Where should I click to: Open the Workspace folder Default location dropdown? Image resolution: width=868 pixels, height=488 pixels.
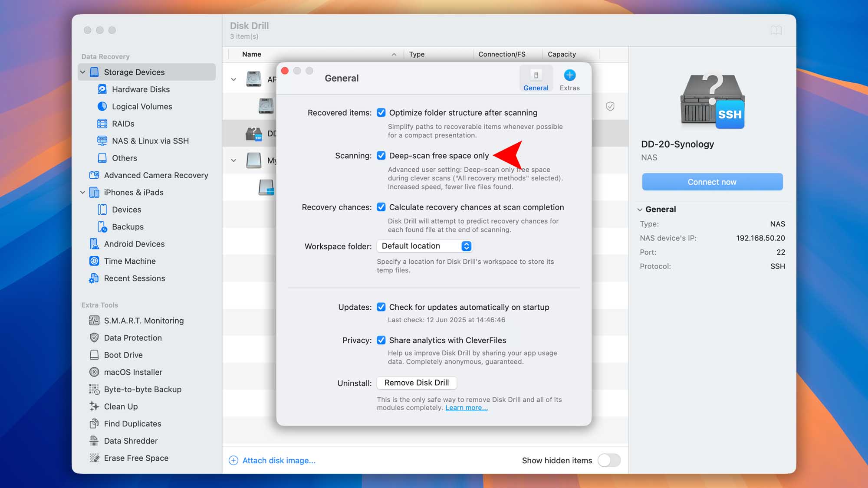(x=424, y=246)
